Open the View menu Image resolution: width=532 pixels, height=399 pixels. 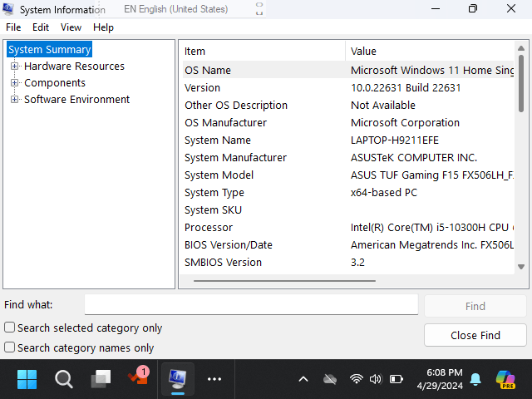coord(71,27)
